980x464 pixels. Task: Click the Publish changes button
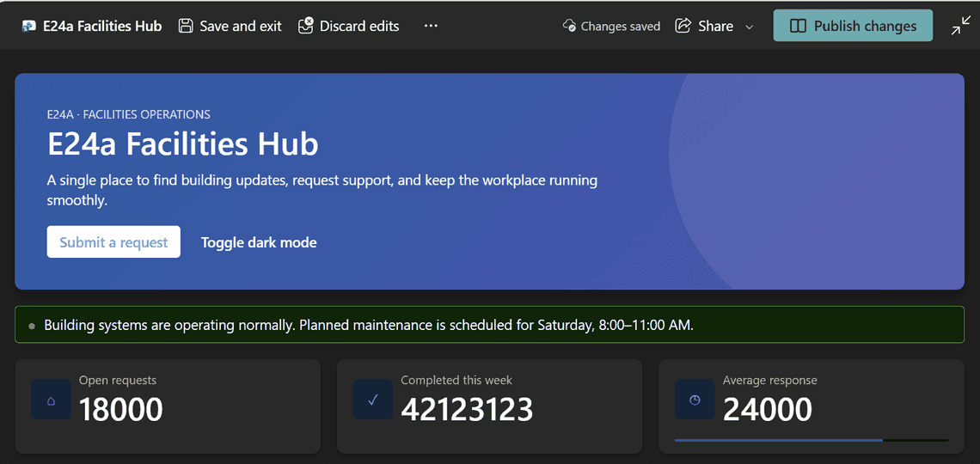(x=853, y=26)
